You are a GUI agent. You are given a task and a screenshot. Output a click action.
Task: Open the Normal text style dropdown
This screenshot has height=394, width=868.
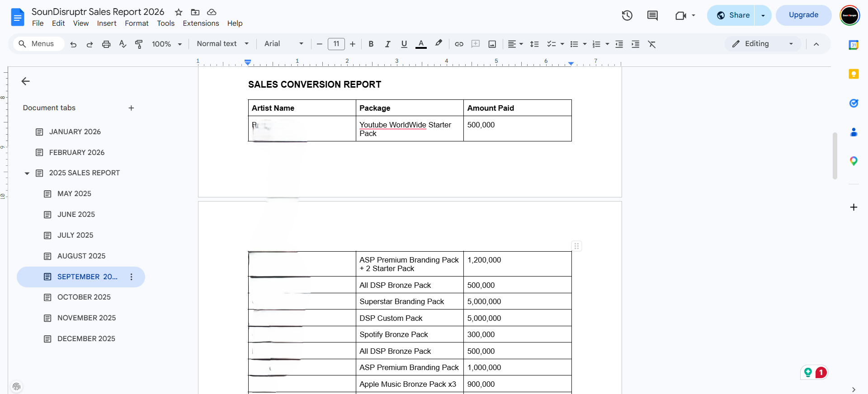click(x=223, y=44)
